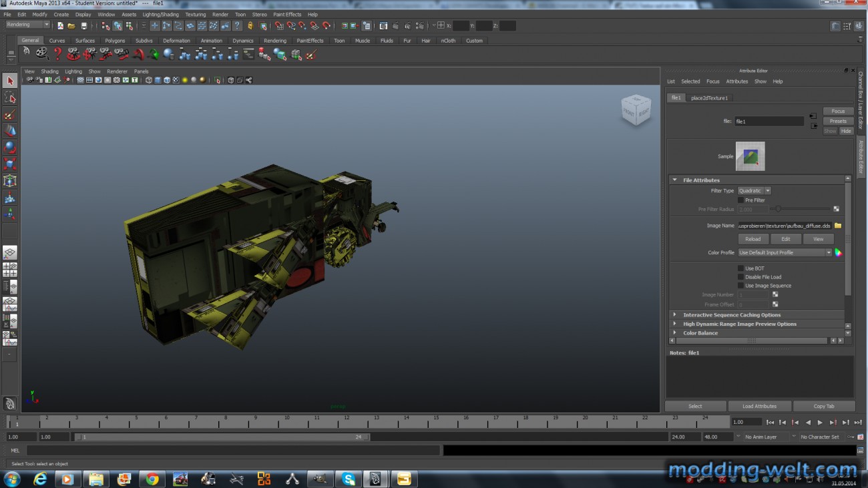Activate the Paint Selection tool
This screenshot has width=868, height=488.
point(10,114)
